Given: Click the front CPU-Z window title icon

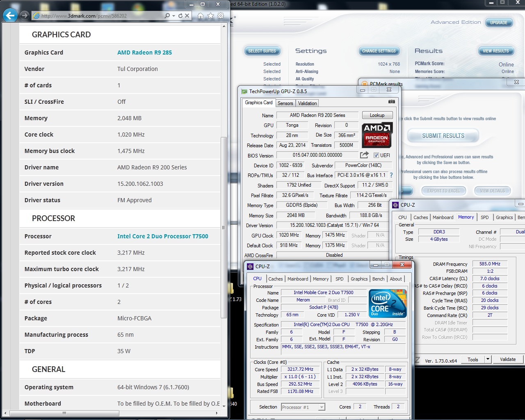Looking at the screenshot, I should [x=250, y=266].
